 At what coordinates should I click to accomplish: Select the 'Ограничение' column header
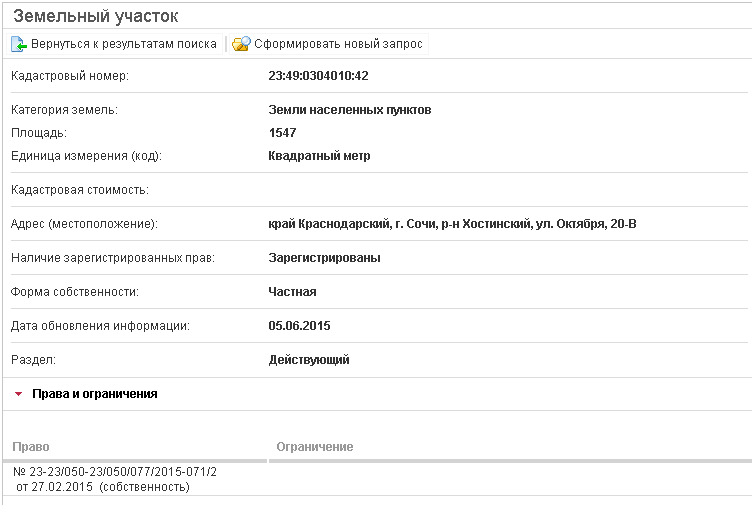[x=314, y=447]
